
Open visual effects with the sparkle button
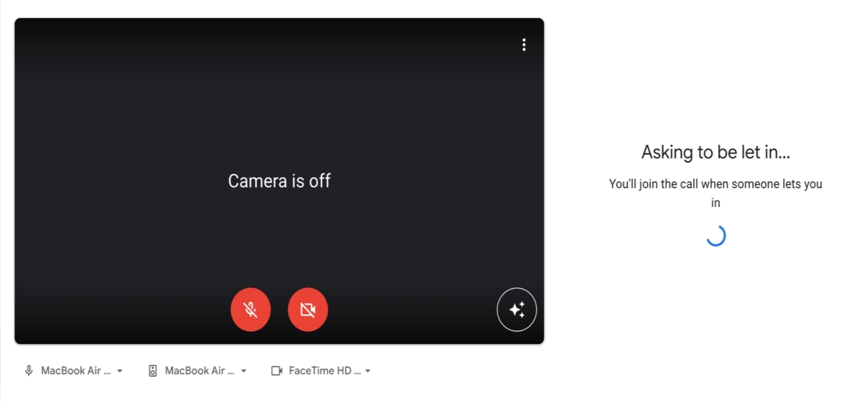(517, 310)
